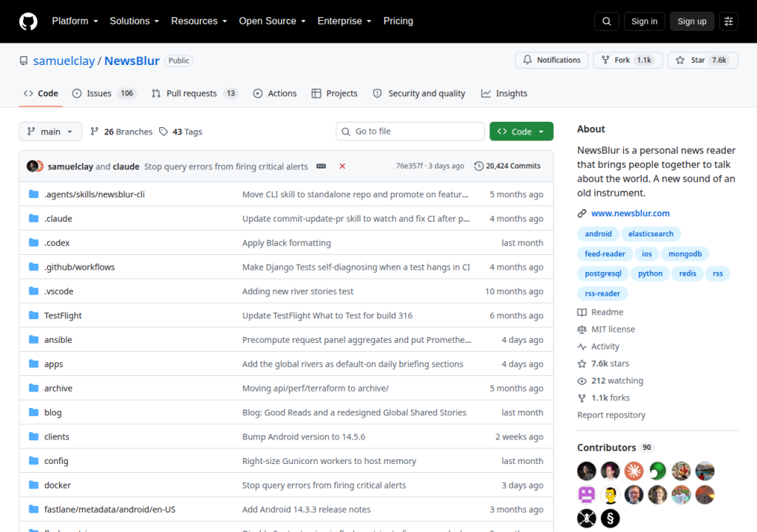757x532 pixels.
Task: Expand the Solutions menu
Action: [135, 21]
